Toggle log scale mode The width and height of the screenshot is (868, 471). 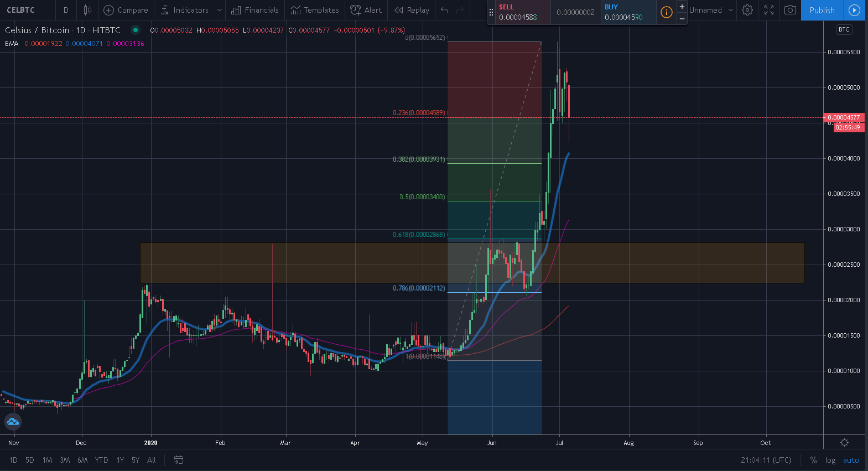point(830,460)
